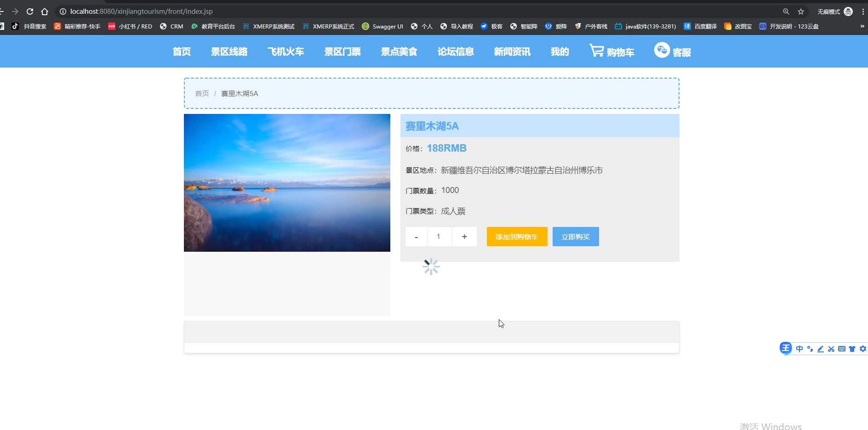Open the 购物车 shopping cart
Screen dimensions: 868x430
pyautogui.click(x=612, y=51)
